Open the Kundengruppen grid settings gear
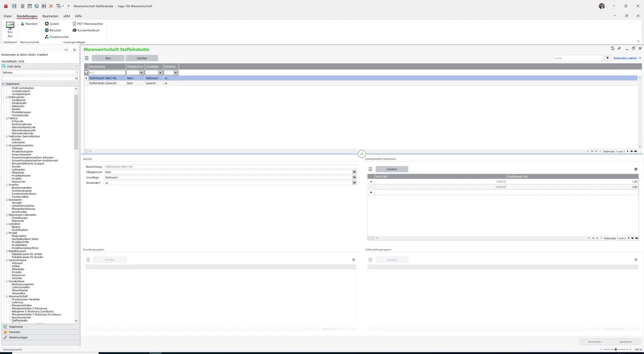Screen dimensions: 644x354 click(x=354, y=260)
